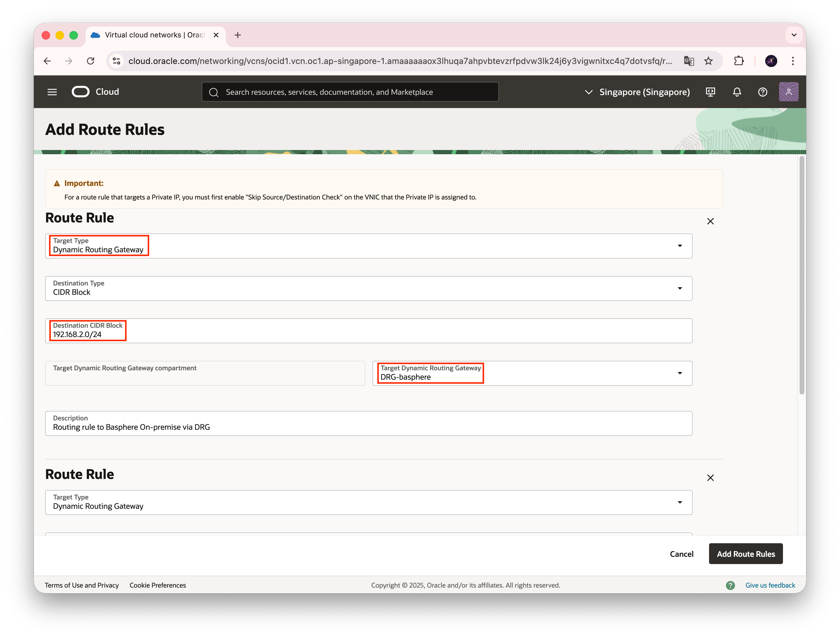Open the browser extensions puzzle icon

pos(739,61)
